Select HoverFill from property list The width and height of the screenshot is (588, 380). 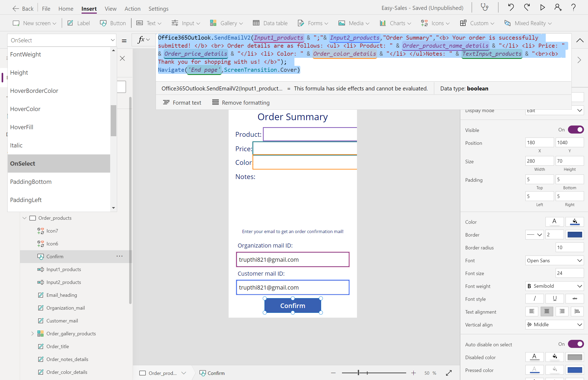coord(22,127)
